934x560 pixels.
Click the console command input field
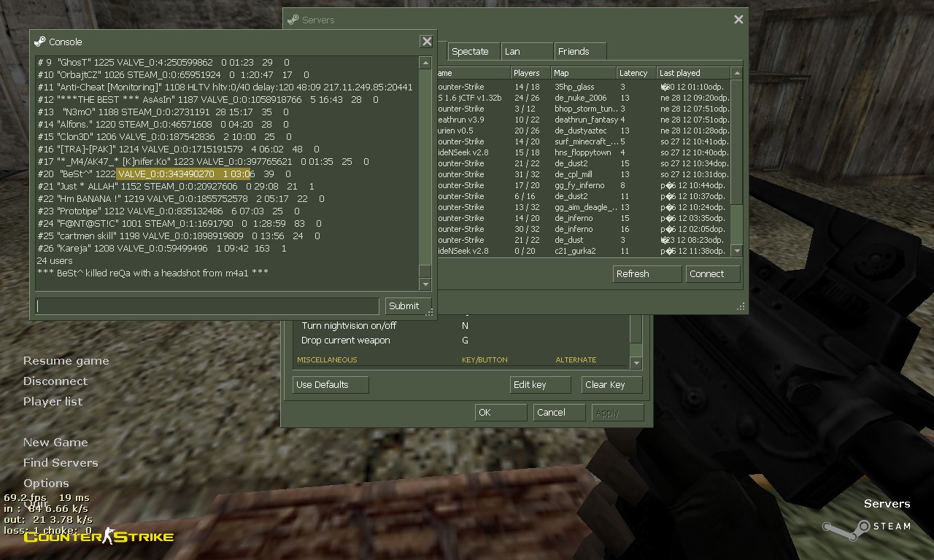click(x=207, y=306)
